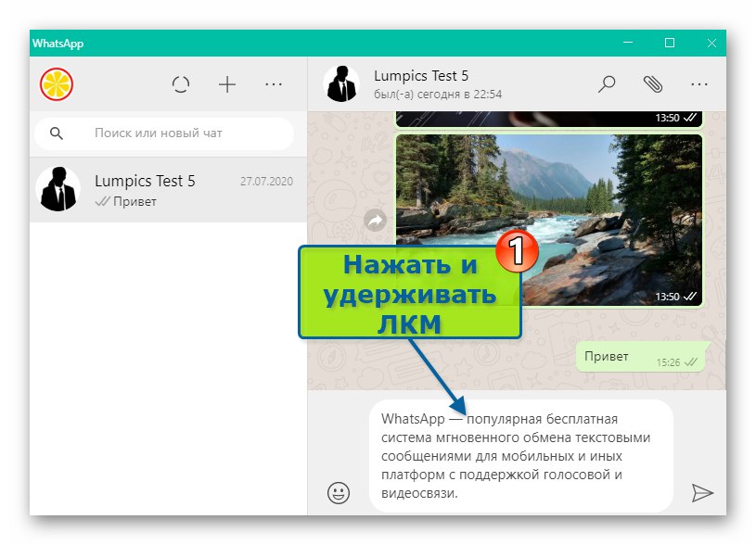This screenshot has height=545, width=756.
Task: Open Lumpics Test 5 chat in list
Action: 168,190
